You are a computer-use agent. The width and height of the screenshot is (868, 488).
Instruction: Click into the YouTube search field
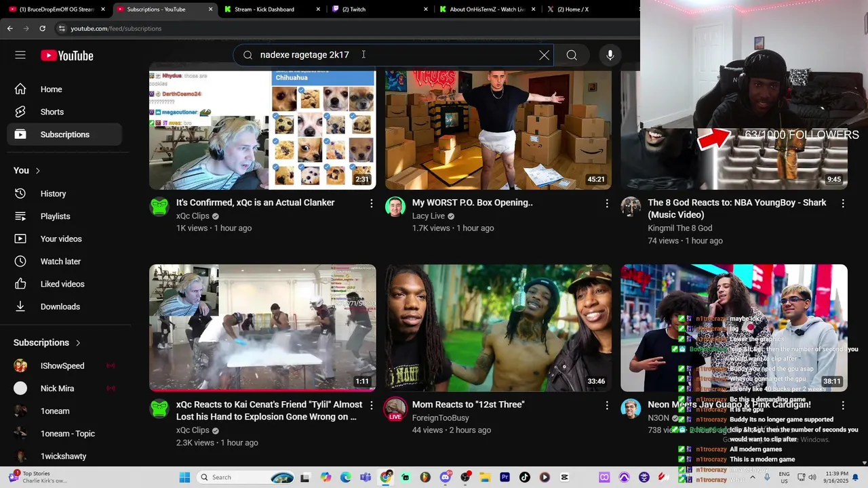(393, 55)
